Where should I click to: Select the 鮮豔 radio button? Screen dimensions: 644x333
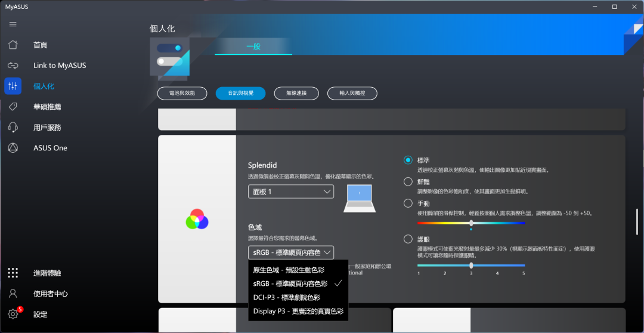coord(408,181)
